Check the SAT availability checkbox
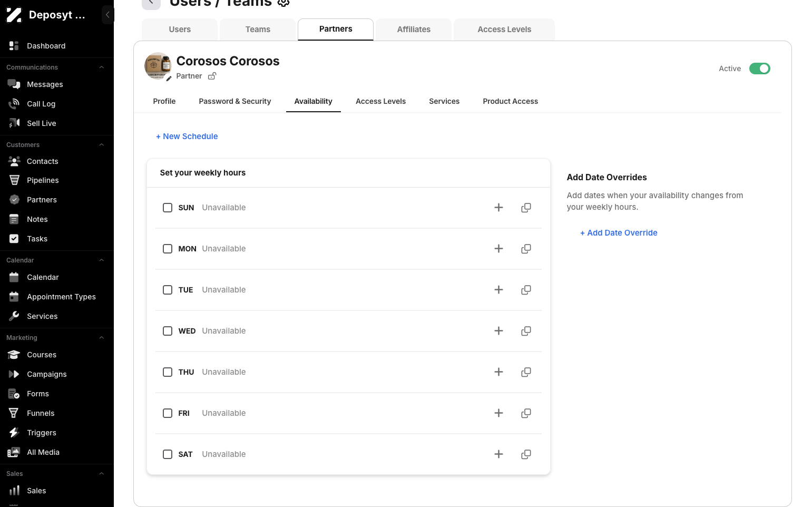 168,454
